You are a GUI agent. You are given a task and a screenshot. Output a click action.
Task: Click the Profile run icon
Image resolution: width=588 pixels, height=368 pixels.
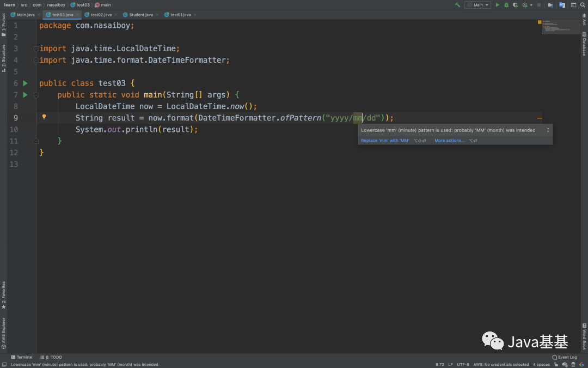[x=525, y=5]
